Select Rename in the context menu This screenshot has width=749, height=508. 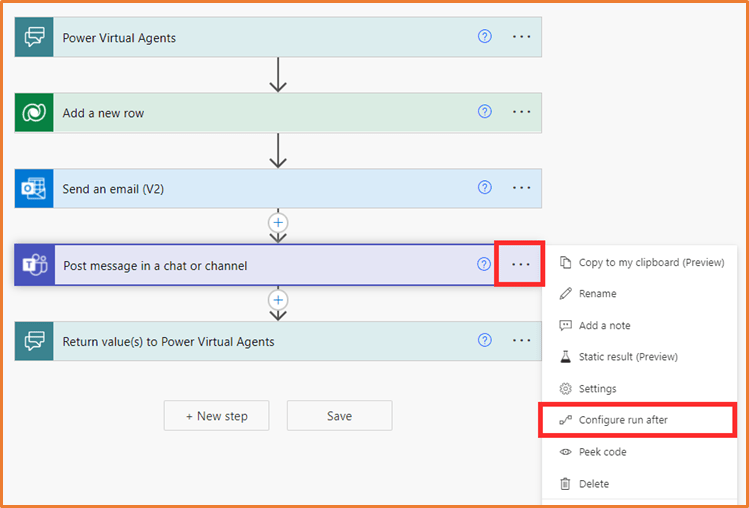(x=597, y=294)
